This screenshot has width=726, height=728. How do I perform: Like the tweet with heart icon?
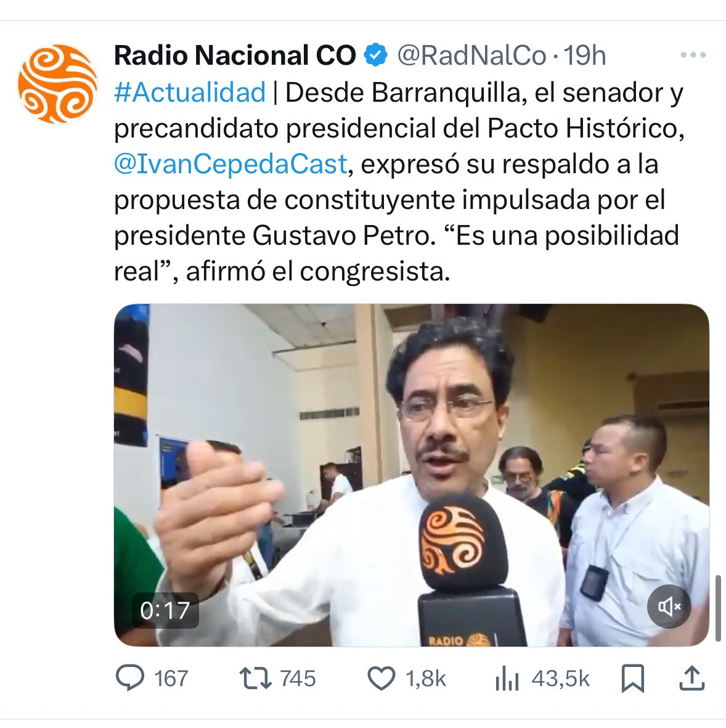[x=381, y=678]
